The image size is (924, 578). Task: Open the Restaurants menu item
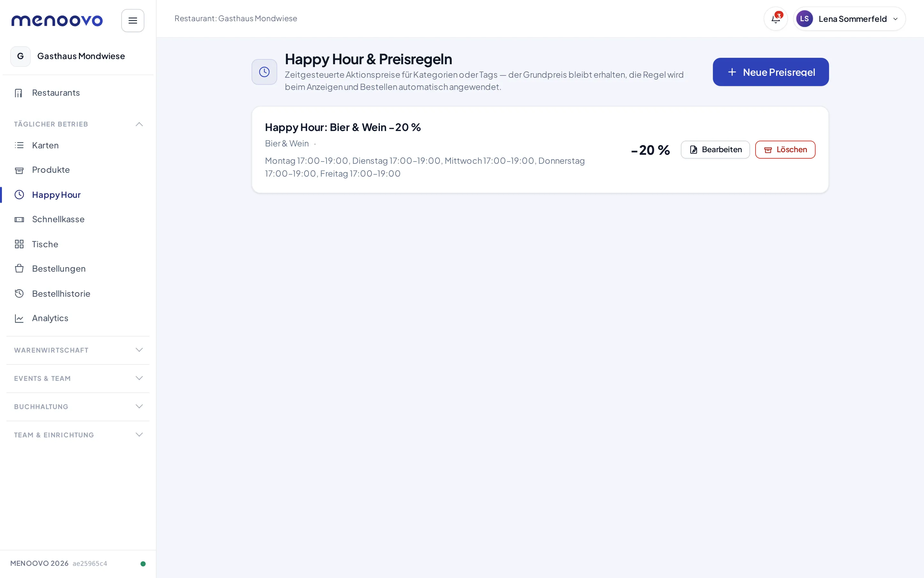[x=78, y=93]
